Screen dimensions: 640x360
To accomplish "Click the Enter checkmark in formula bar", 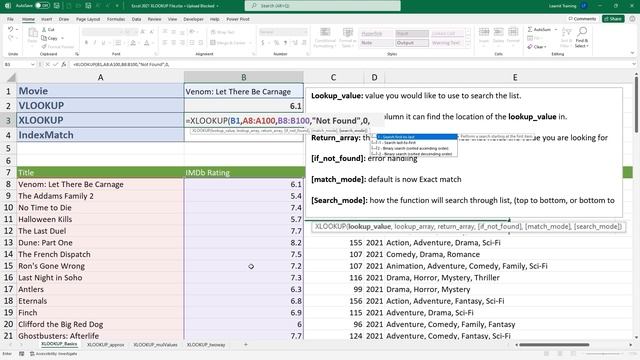I will [56, 64].
